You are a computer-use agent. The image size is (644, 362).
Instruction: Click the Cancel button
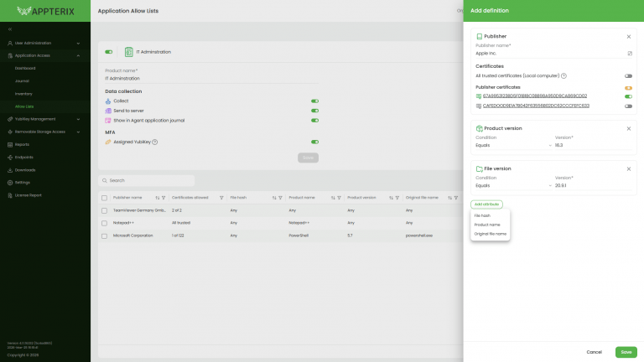tap(594, 352)
